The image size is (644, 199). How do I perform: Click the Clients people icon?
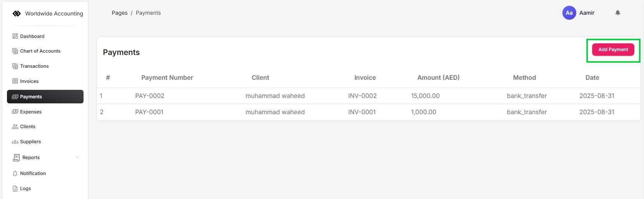[x=15, y=127]
